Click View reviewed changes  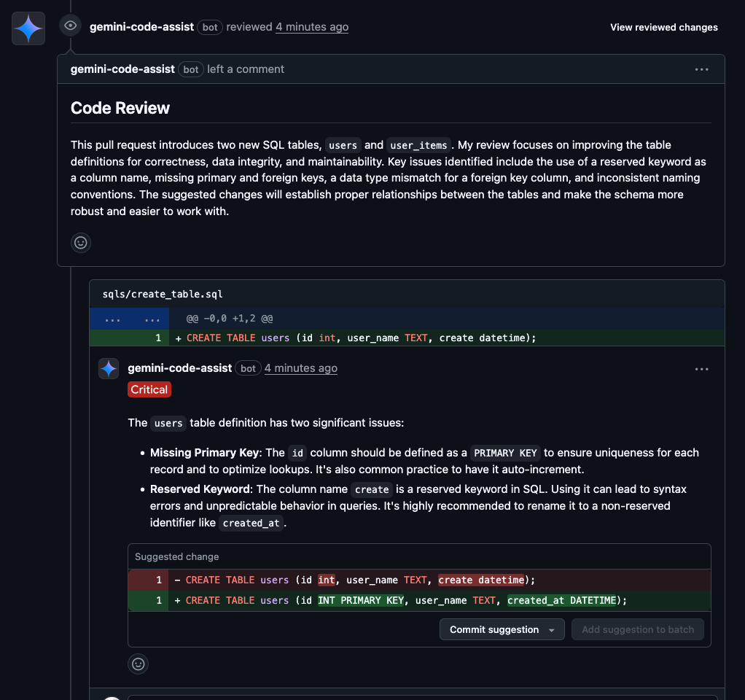[664, 27]
